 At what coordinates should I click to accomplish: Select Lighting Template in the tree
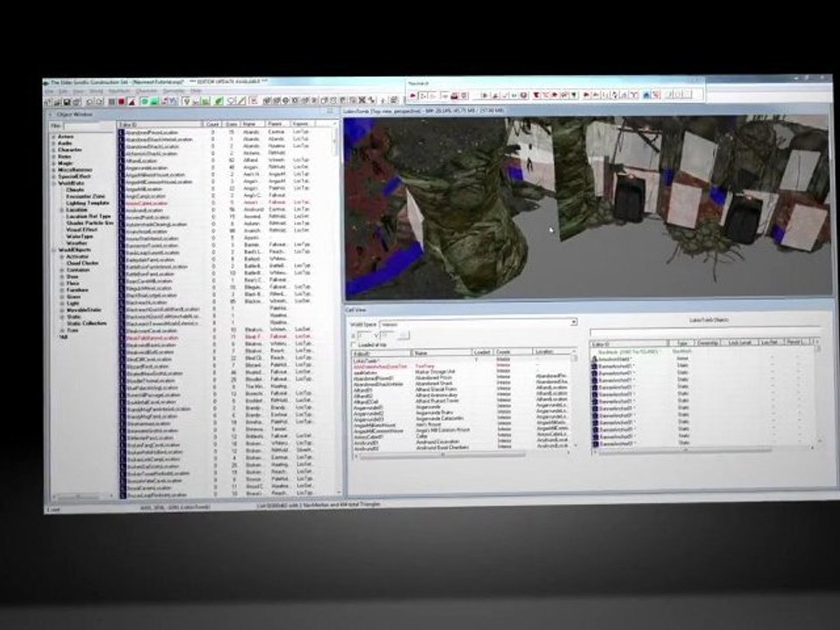pyautogui.click(x=87, y=203)
